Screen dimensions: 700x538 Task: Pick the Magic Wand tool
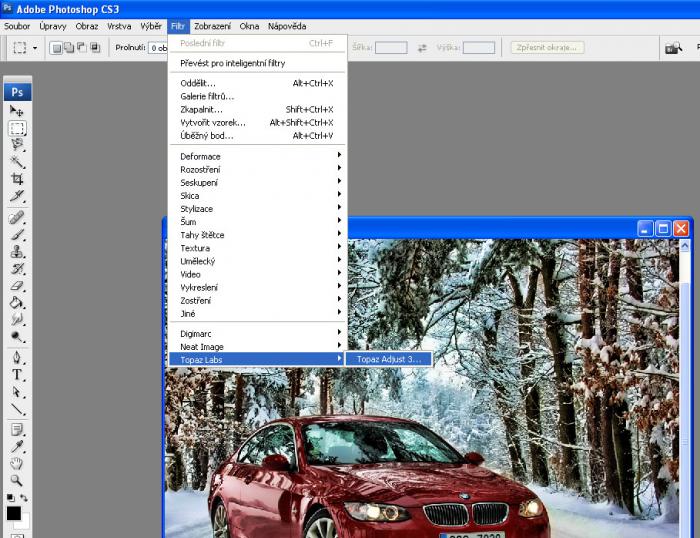17,162
